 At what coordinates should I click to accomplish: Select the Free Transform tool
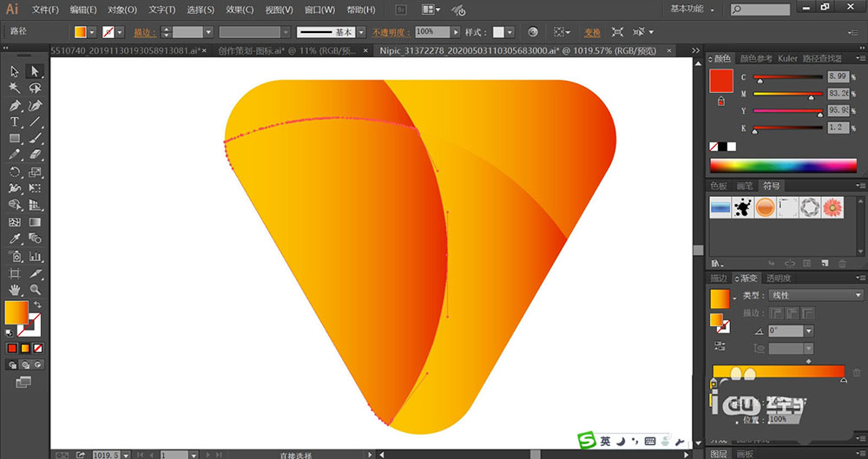(35, 189)
